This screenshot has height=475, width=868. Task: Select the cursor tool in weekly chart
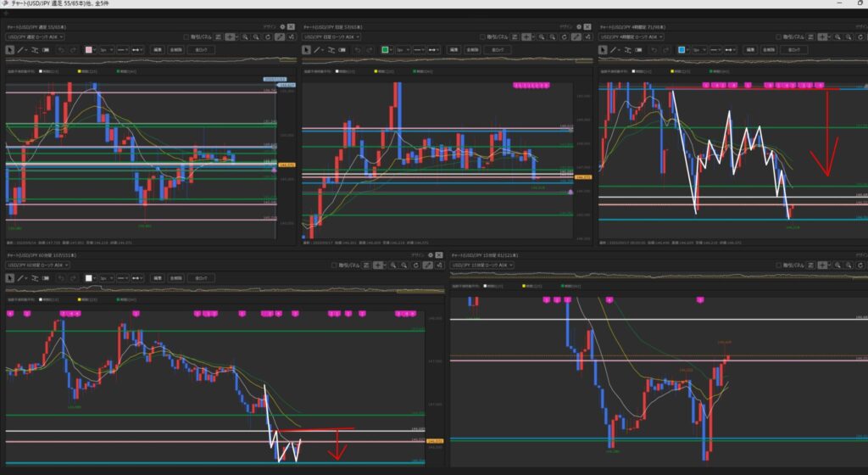(x=10, y=50)
